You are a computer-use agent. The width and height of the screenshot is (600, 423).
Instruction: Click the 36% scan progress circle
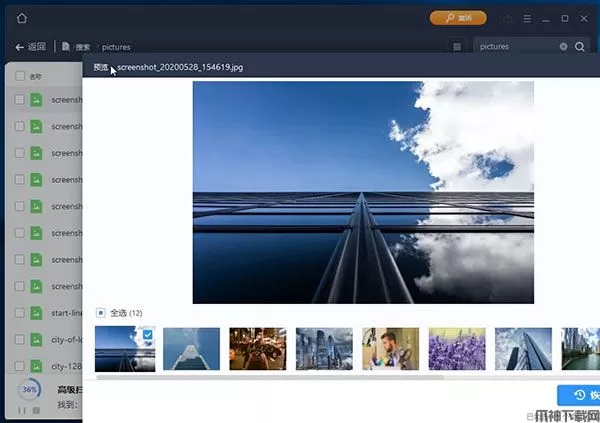pos(29,390)
